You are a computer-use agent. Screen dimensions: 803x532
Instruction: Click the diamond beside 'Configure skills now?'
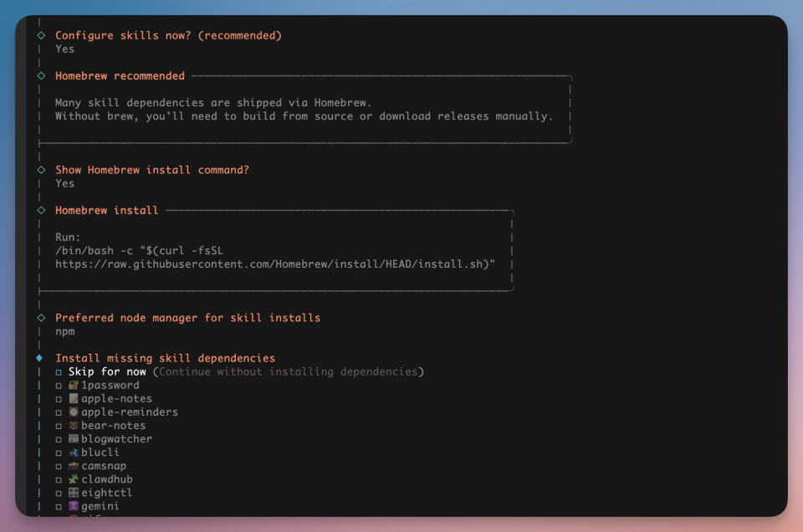[41, 35]
